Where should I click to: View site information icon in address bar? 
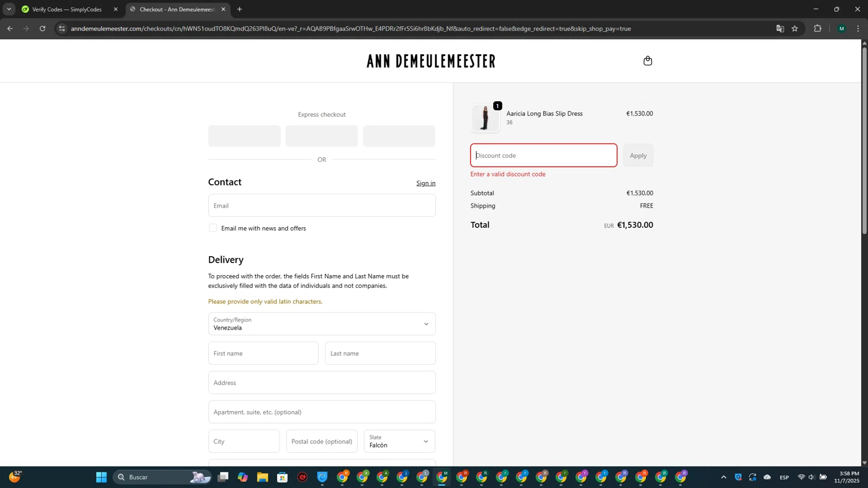[x=62, y=28]
